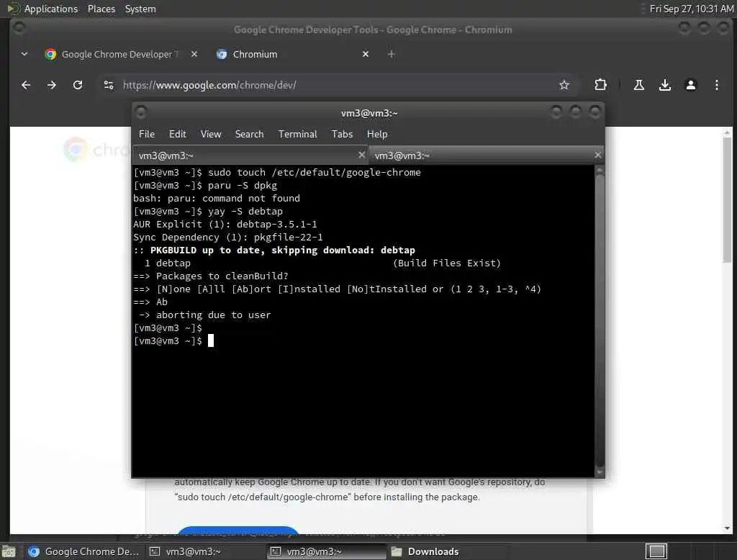
Task: Click 'bash: paru: command not found' line
Action: 217,199
